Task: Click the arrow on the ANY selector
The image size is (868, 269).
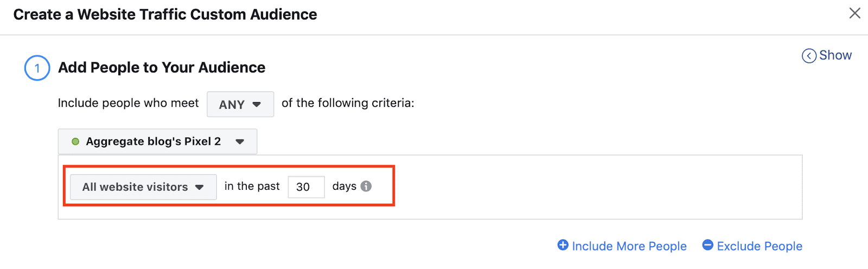Action: tap(257, 105)
